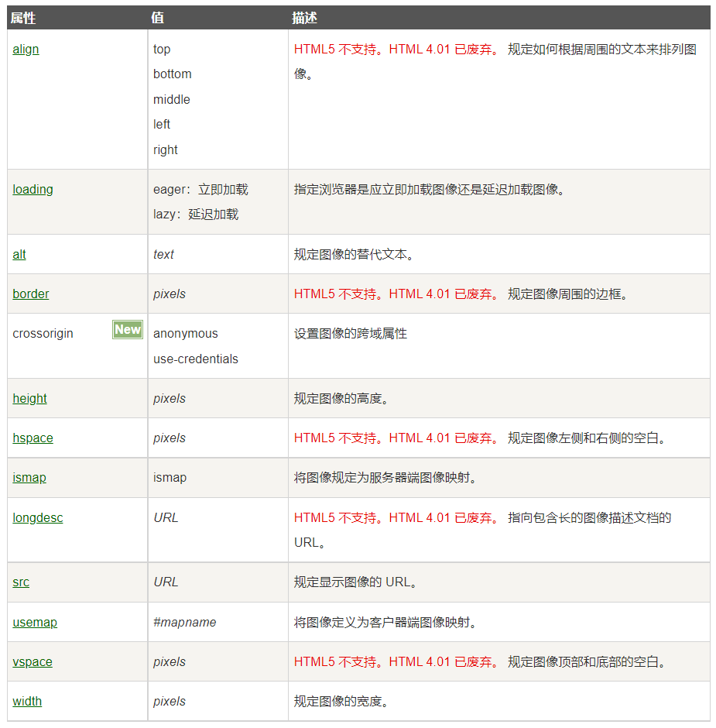Click the 值 column header
This screenshot has width=716, height=728.
pyautogui.click(x=158, y=17)
